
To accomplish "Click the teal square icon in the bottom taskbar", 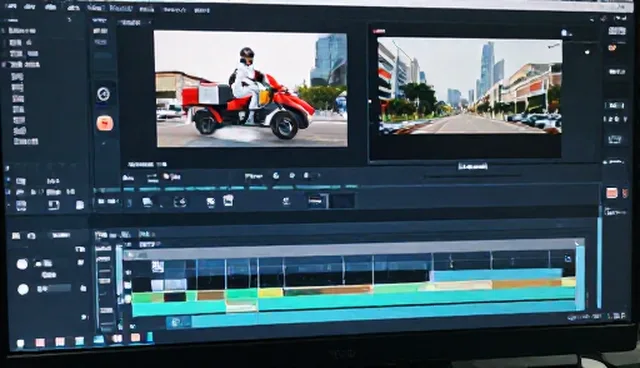I will click(x=79, y=341).
